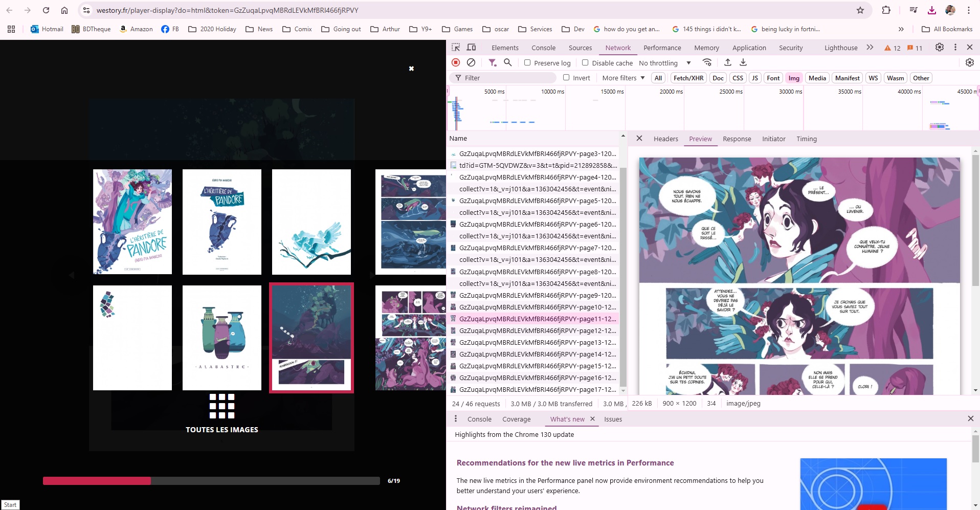Toggle Disable cache checkbox
The image size is (980, 510).
(585, 62)
